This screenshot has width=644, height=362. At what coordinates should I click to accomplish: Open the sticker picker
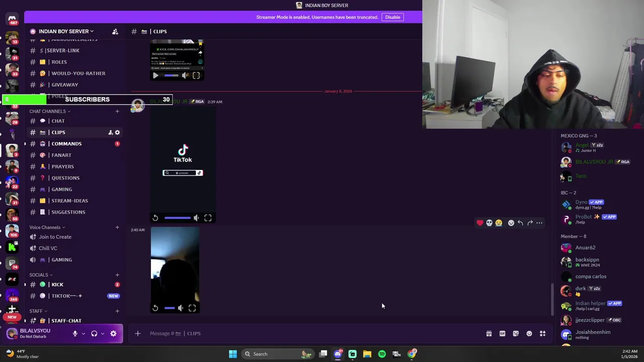pyautogui.click(x=516, y=333)
